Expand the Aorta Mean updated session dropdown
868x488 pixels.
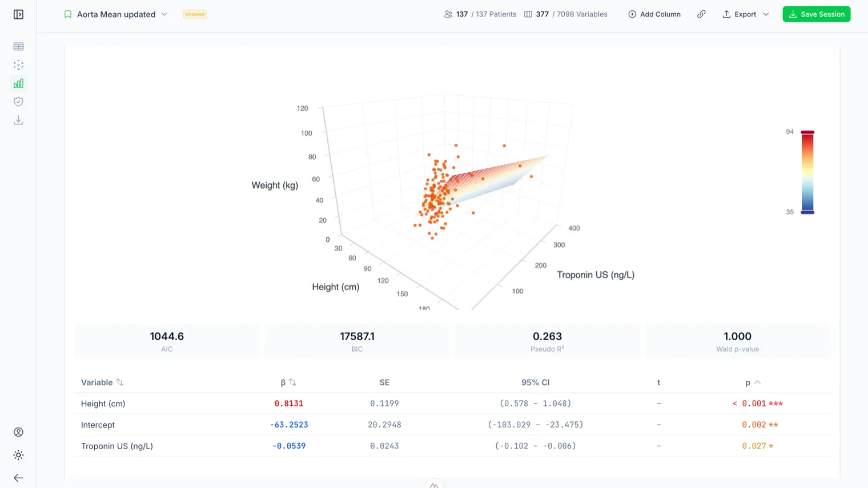tap(164, 14)
